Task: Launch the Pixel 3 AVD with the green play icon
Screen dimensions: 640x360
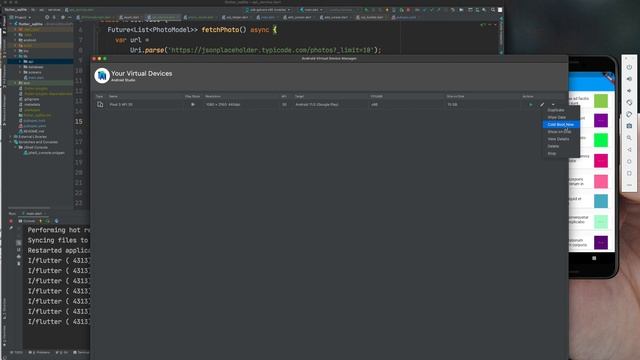Action: (x=531, y=104)
